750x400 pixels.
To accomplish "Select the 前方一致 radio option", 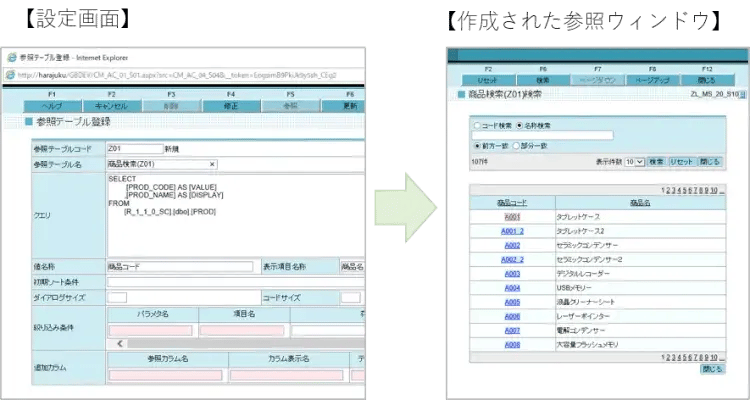I will [x=476, y=146].
